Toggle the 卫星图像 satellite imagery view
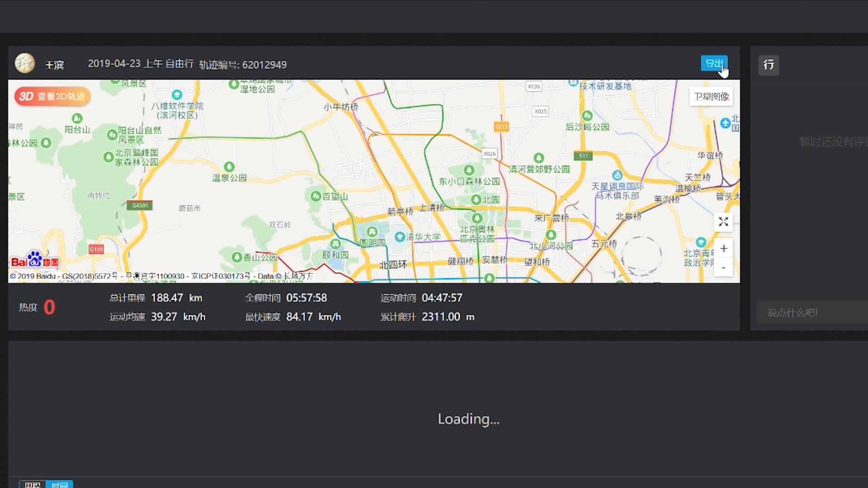The image size is (868, 488). 711,96
